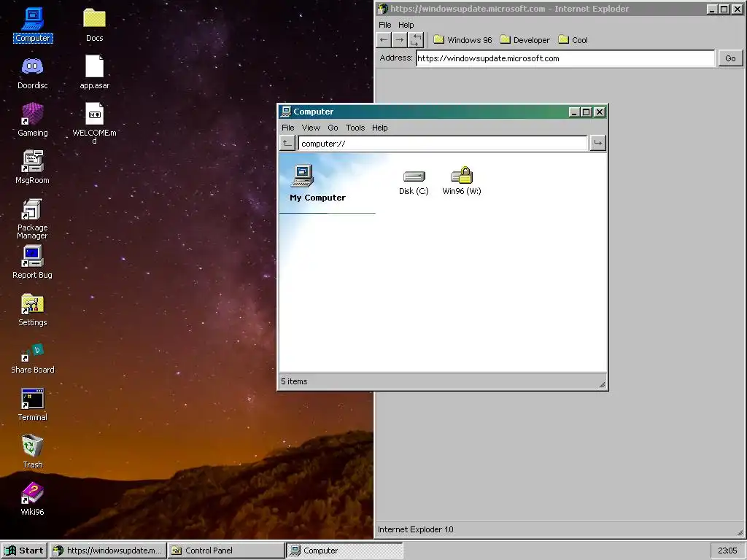Screen dimensions: 747x560
Task: Switch to the windowsupdate taskbar item
Action: pyautogui.click(x=108, y=551)
